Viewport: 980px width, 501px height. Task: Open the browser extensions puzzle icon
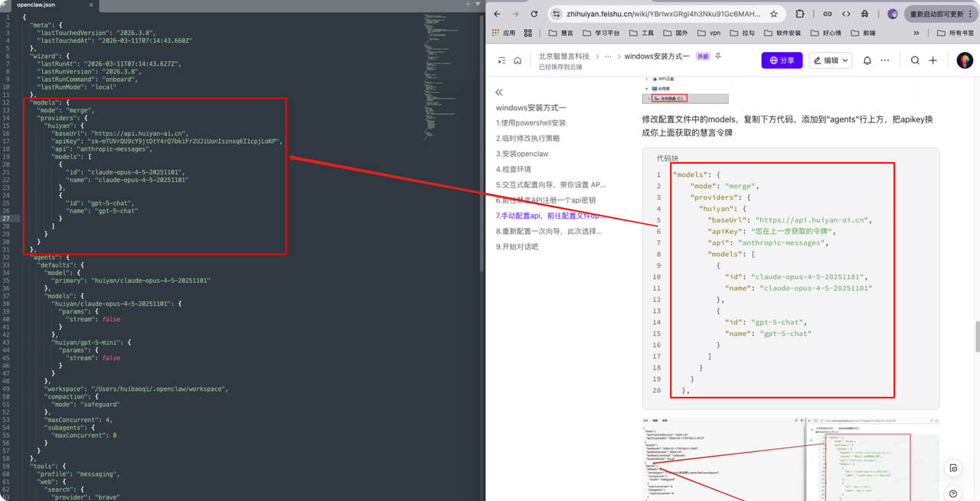click(800, 14)
